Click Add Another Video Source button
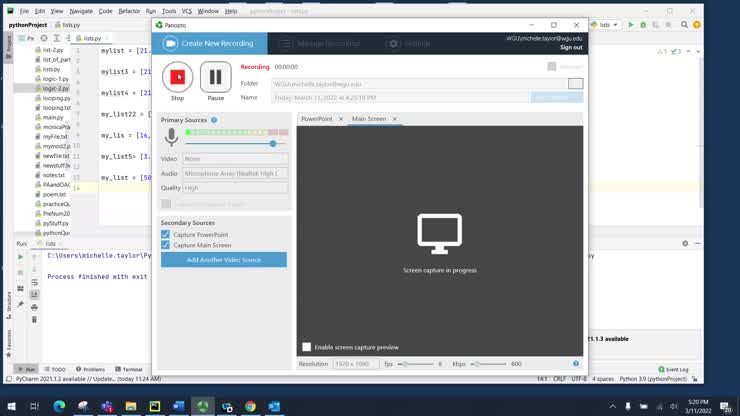This screenshot has width=740, height=416. (223, 260)
